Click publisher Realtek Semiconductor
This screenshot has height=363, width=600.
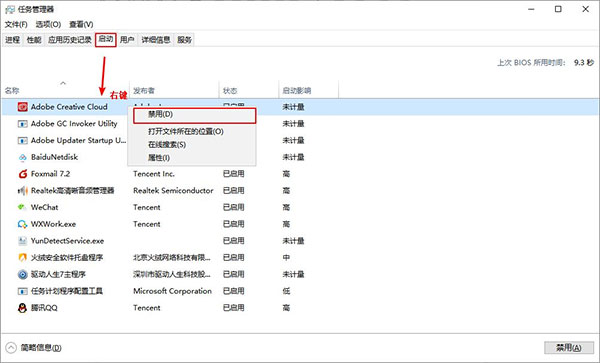[173, 190]
